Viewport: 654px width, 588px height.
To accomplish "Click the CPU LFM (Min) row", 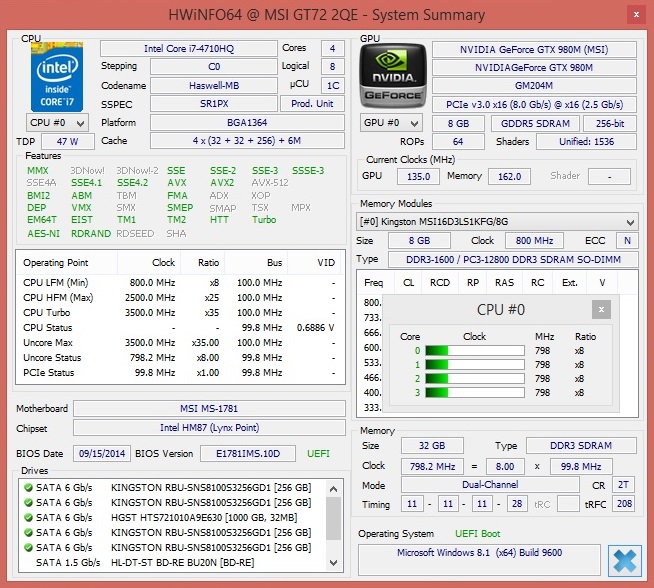I will 180,283.
